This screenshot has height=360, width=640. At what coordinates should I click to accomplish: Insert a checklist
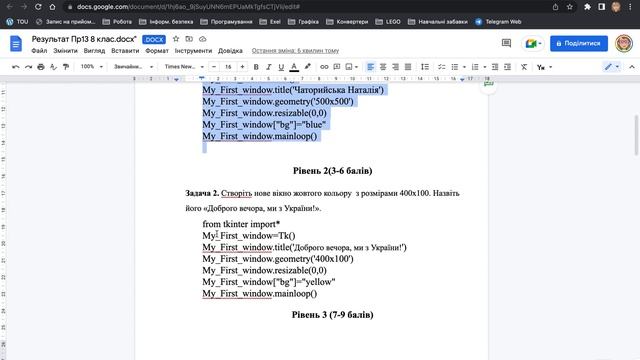(x=442, y=67)
